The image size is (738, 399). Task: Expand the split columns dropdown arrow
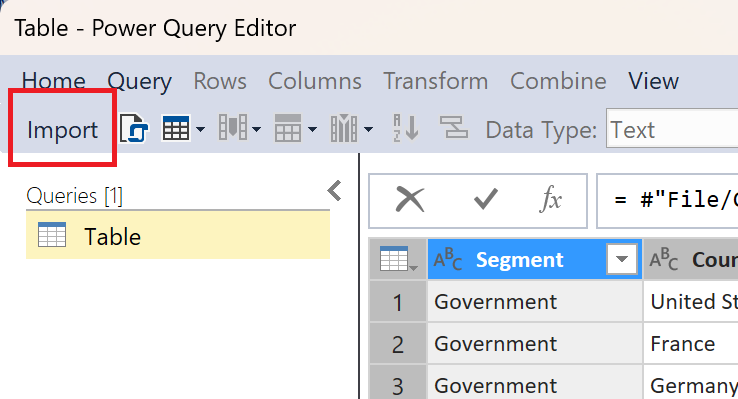pyautogui.click(x=257, y=129)
